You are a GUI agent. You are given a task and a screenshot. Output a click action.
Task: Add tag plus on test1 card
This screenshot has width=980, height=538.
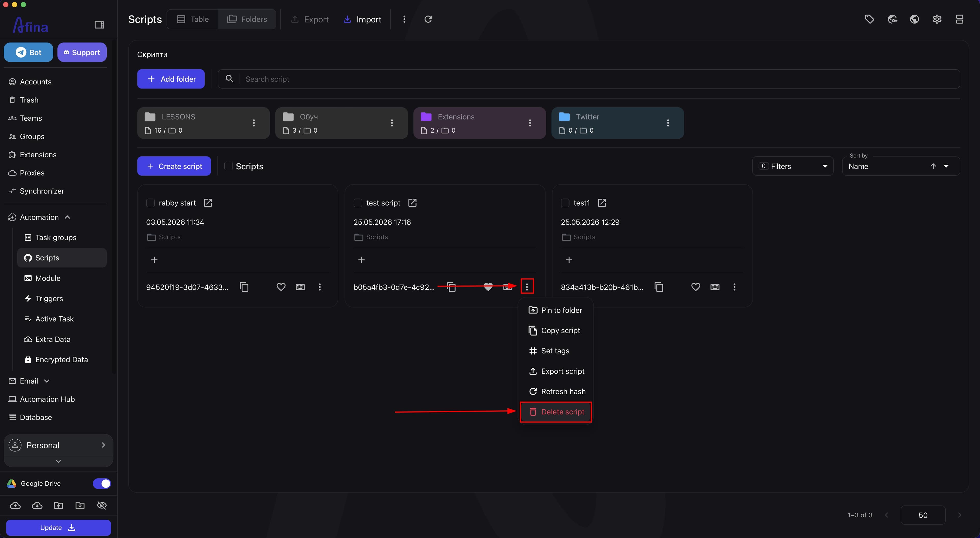569,260
